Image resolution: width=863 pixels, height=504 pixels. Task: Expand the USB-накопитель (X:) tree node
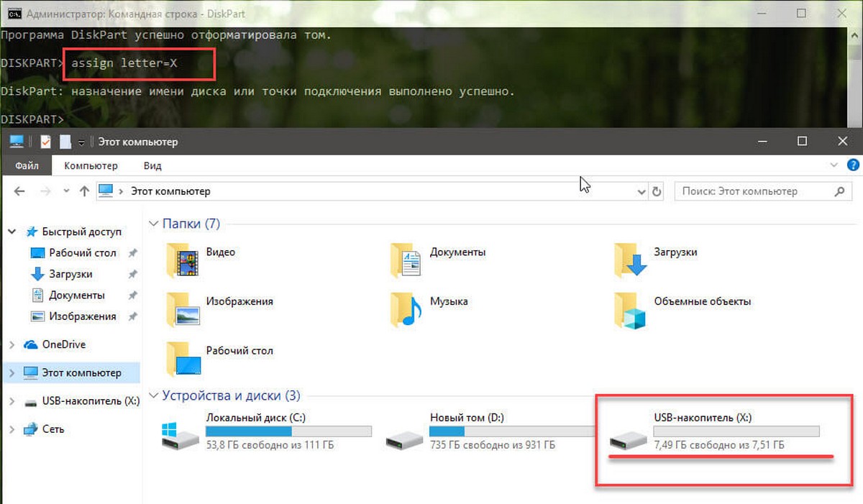[12, 400]
